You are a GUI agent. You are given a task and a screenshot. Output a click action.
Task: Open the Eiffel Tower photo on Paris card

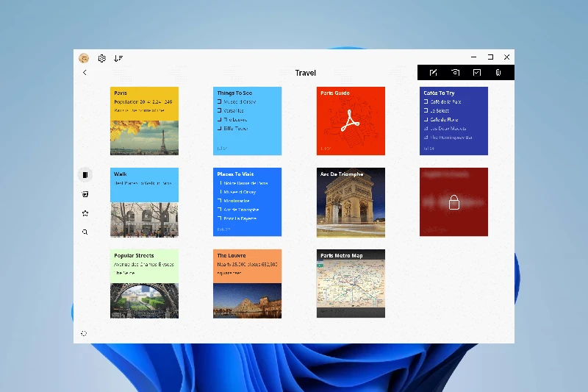point(144,138)
